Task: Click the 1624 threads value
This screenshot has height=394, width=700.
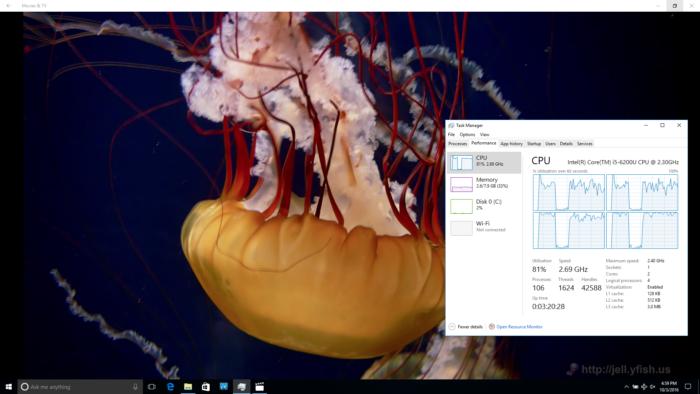Action: 566,288
